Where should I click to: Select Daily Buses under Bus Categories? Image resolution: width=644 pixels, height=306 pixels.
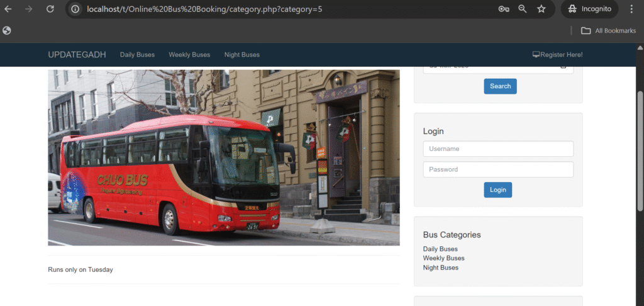[x=440, y=249]
